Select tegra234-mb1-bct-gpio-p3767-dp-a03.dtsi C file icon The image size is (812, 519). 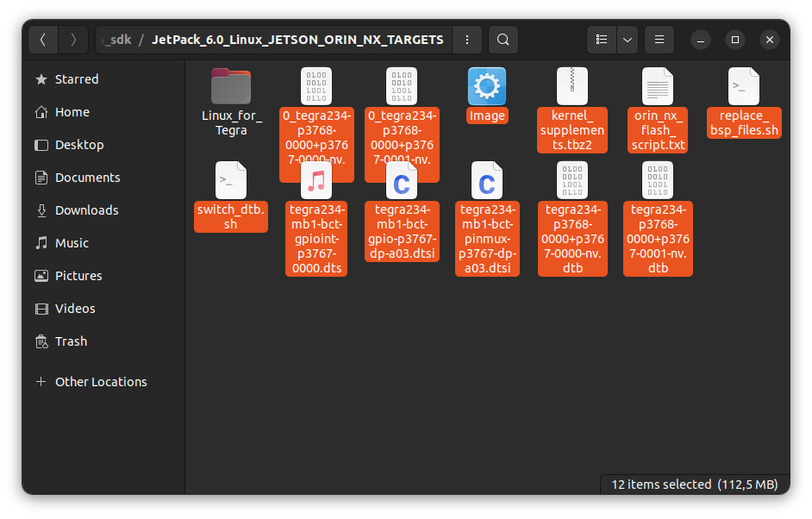pos(402,180)
